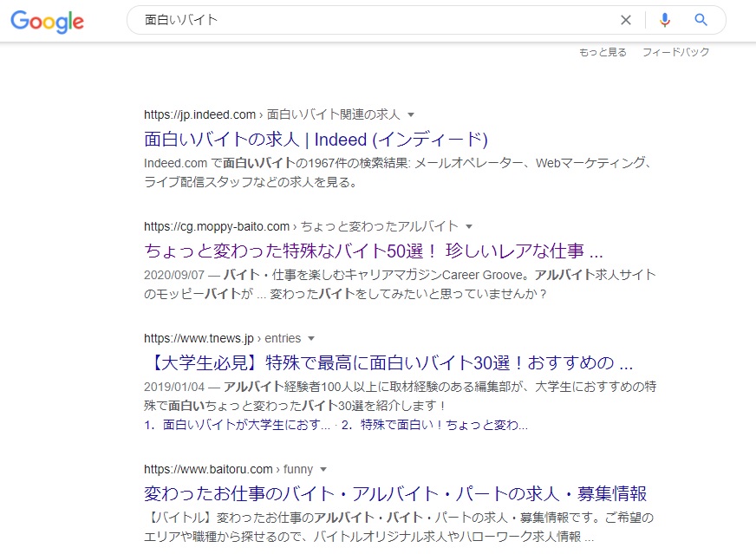The width and height of the screenshot is (756, 554).
Task: Open dropdown arrow next to tnews.jp entries URL
Action: click(311, 338)
